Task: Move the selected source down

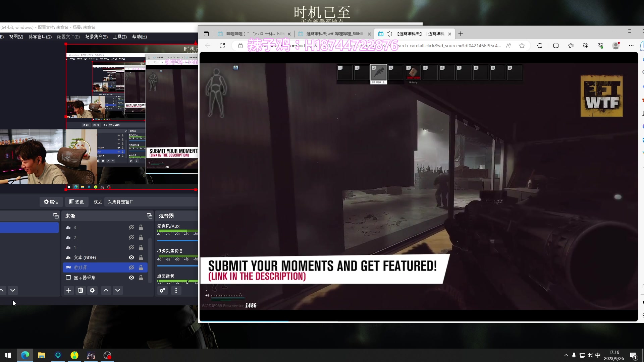Action: click(118, 290)
